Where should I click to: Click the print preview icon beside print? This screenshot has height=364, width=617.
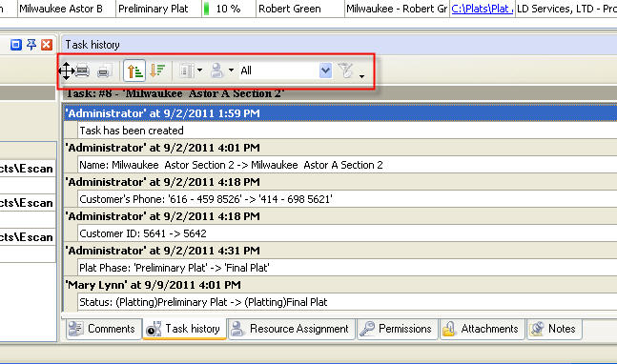coord(104,71)
